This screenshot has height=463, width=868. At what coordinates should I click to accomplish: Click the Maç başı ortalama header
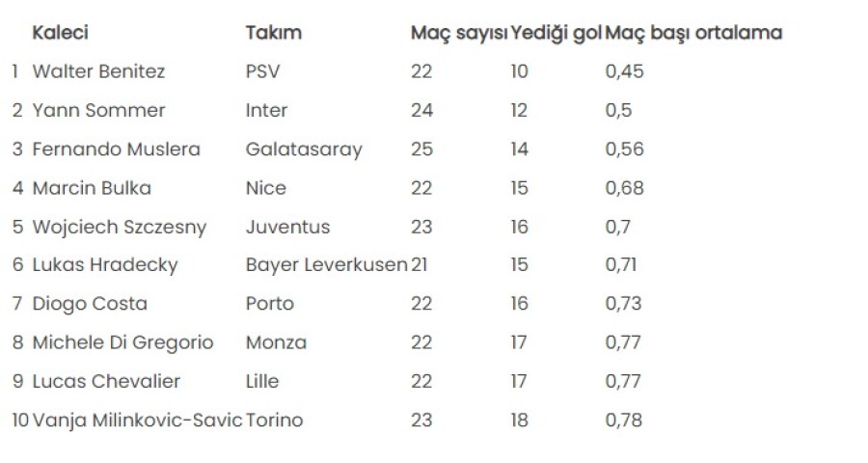pos(693,33)
